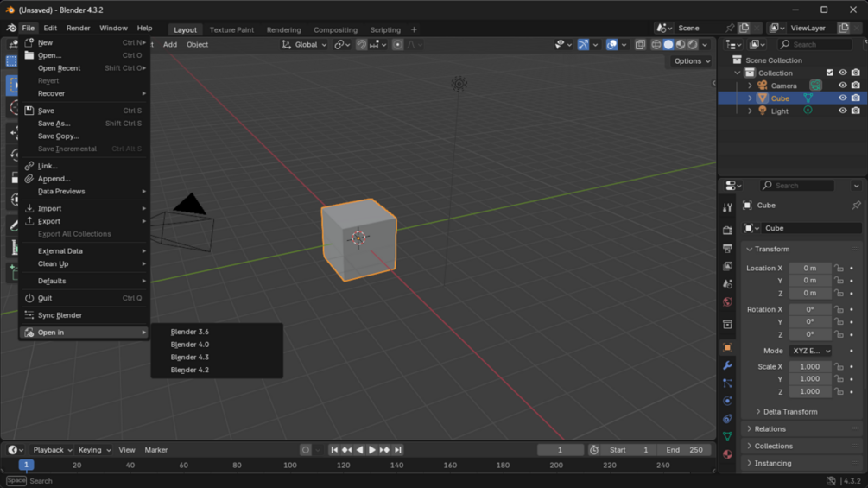Image resolution: width=868 pixels, height=488 pixels.
Task: Lock Location X value
Action: pos(839,269)
